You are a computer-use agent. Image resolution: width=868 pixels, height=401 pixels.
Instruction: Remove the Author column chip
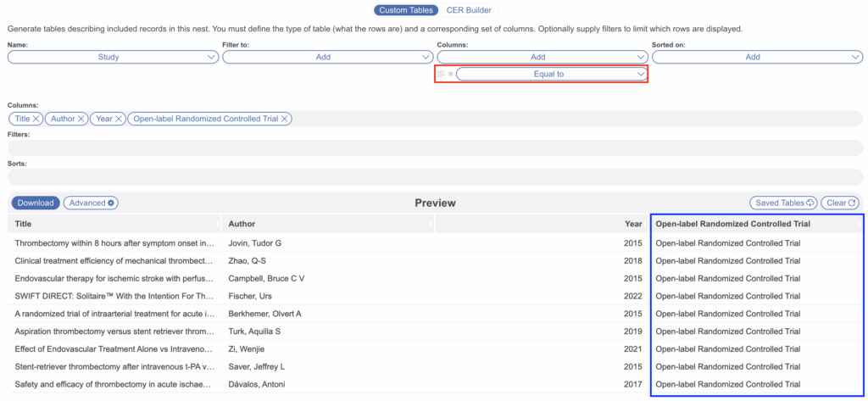click(81, 120)
